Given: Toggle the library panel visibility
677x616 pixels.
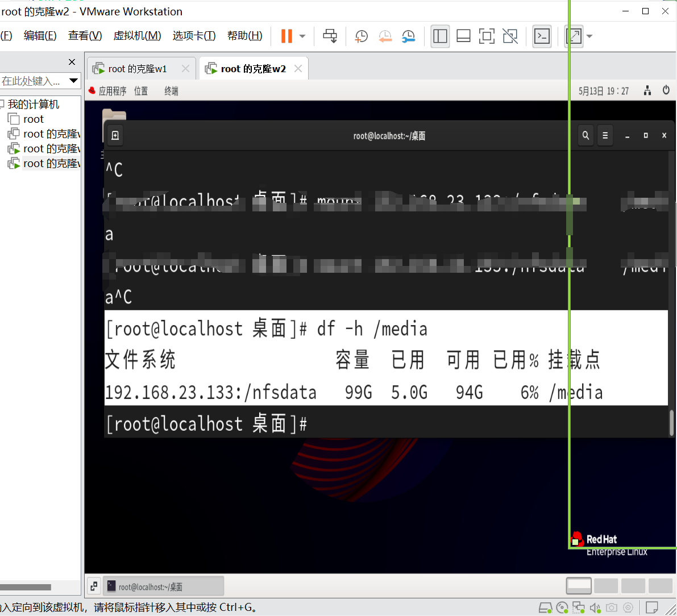Looking at the screenshot, I should click(x=440, y=36).
